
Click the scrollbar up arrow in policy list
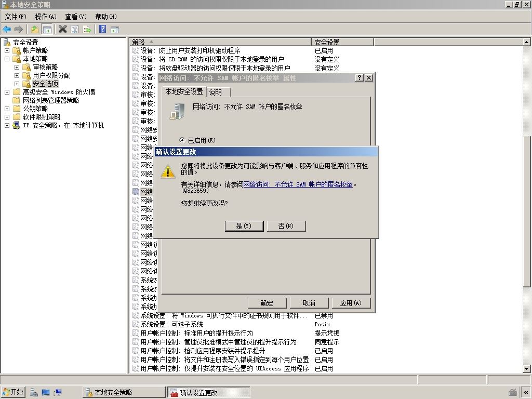(527, 42)
